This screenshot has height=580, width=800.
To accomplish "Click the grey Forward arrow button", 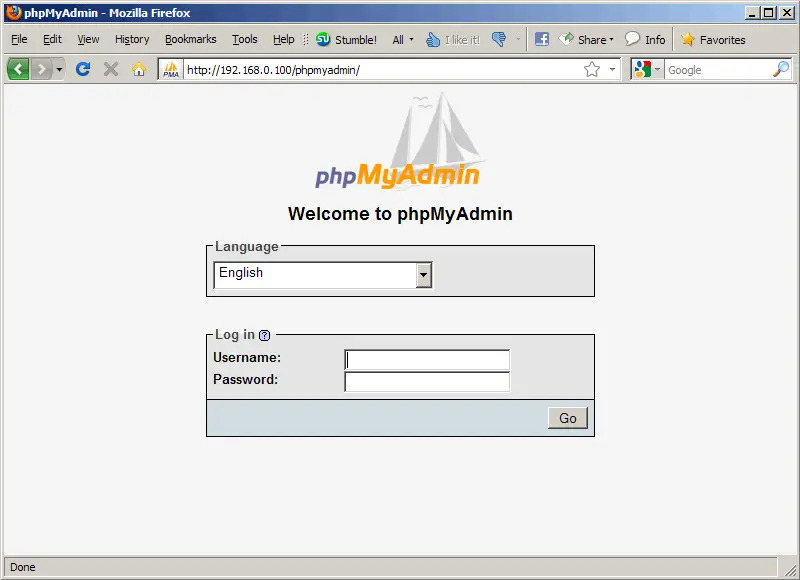I will [x=42, y=69].
